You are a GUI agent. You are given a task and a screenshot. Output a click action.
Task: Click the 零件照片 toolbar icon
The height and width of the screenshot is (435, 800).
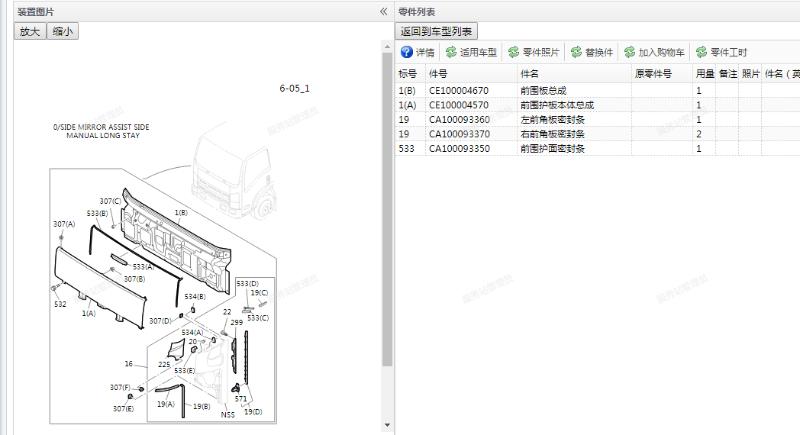click(514, 52)
